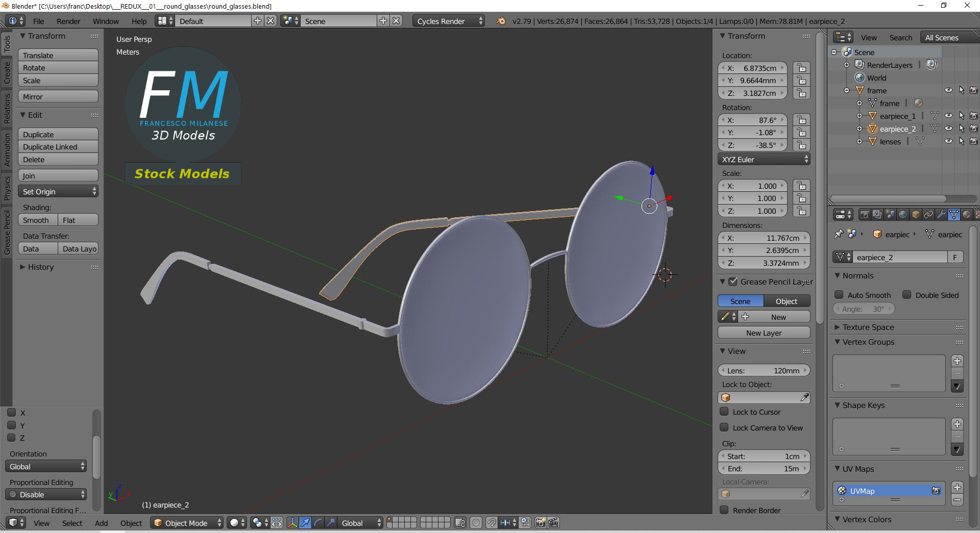Open the XYZ Euler rotation mode dropdown
The height and width of the screenshot is (533, 980).
[764, 159]
